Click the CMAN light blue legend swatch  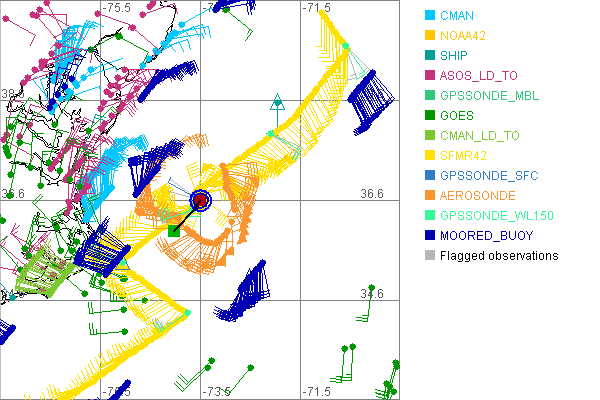(x=430, y=16)
